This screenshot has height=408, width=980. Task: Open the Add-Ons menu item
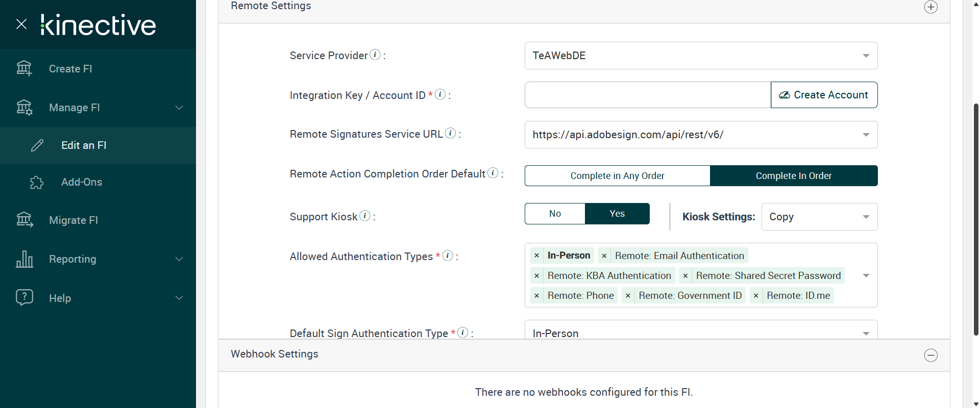[82, 182]
